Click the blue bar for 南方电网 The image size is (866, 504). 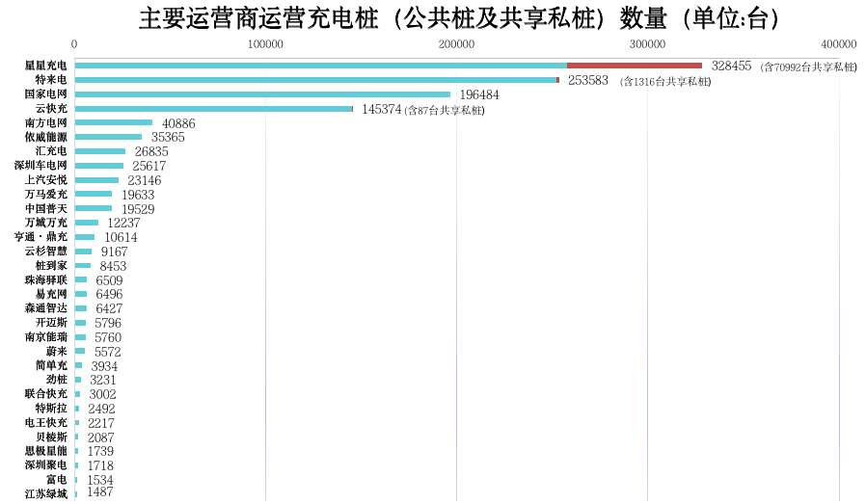tap(114, 122)
